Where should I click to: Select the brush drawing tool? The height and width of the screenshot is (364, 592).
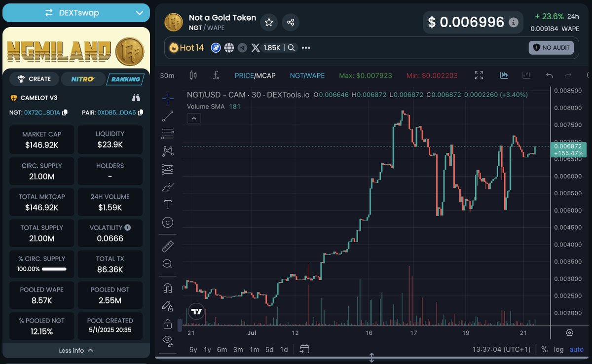[x=168, y=187]
